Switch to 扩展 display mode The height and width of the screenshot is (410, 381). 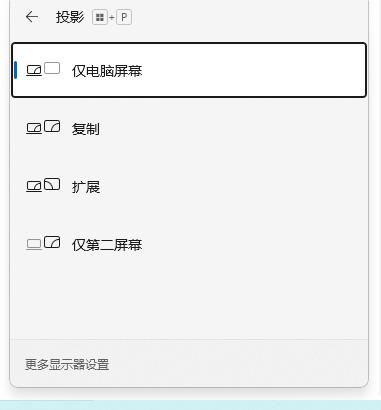[189, 186]
